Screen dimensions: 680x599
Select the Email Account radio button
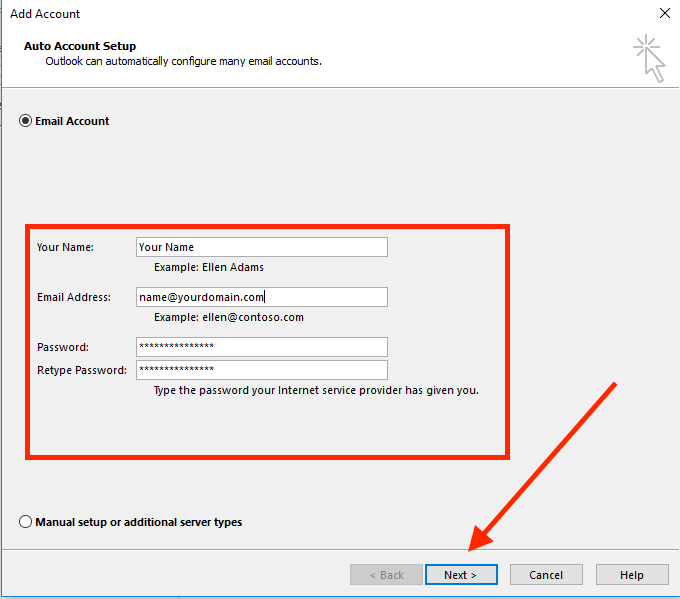tap(25, 121)
